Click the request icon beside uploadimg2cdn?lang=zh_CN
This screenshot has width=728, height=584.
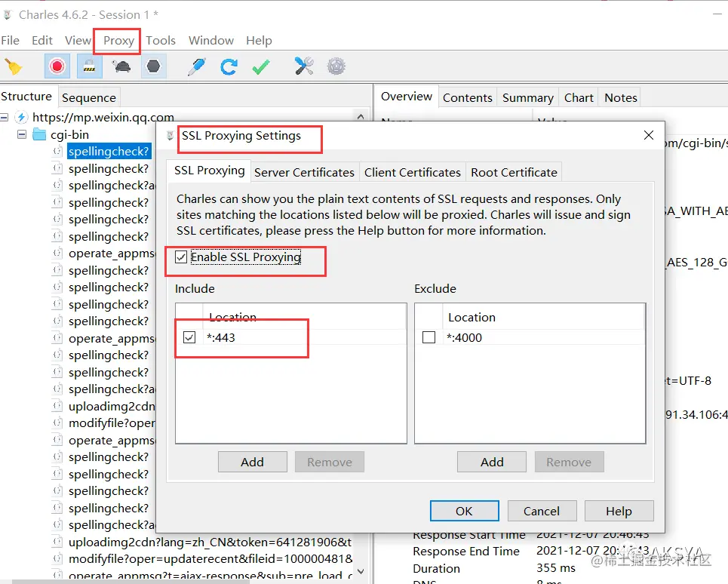(57, 542)
